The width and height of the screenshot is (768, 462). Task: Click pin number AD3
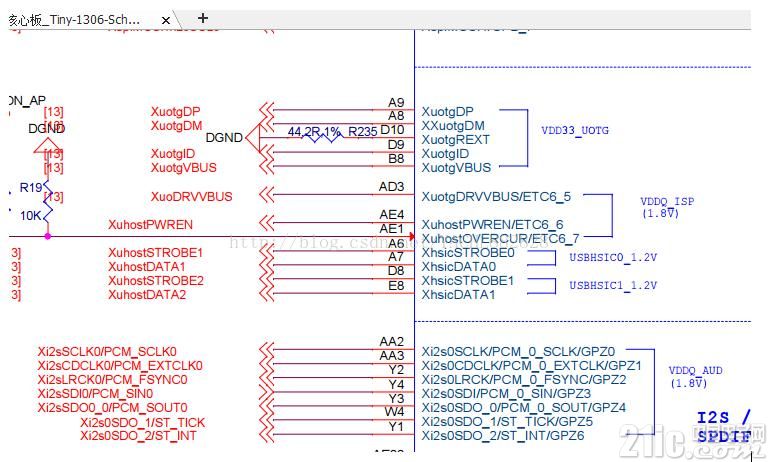point(391,187)
